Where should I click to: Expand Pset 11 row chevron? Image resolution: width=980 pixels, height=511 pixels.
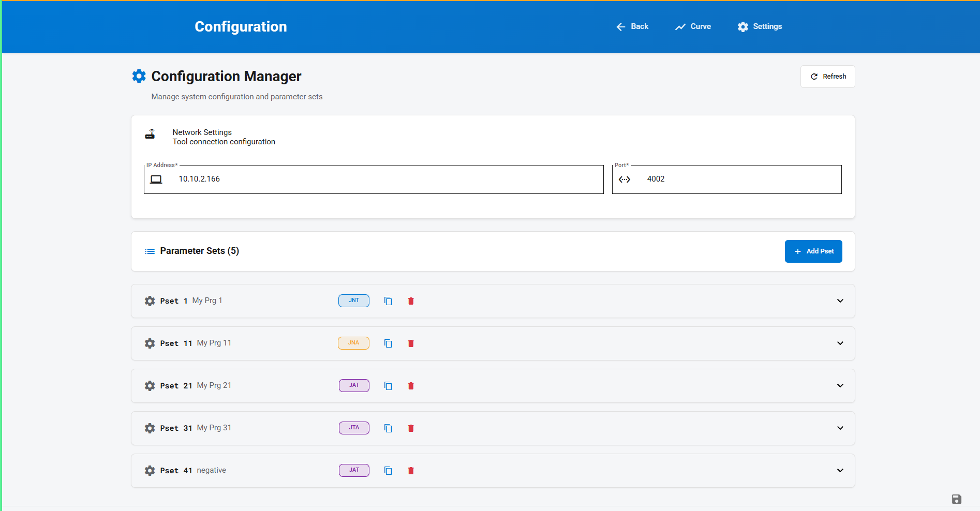click(840, 343)
